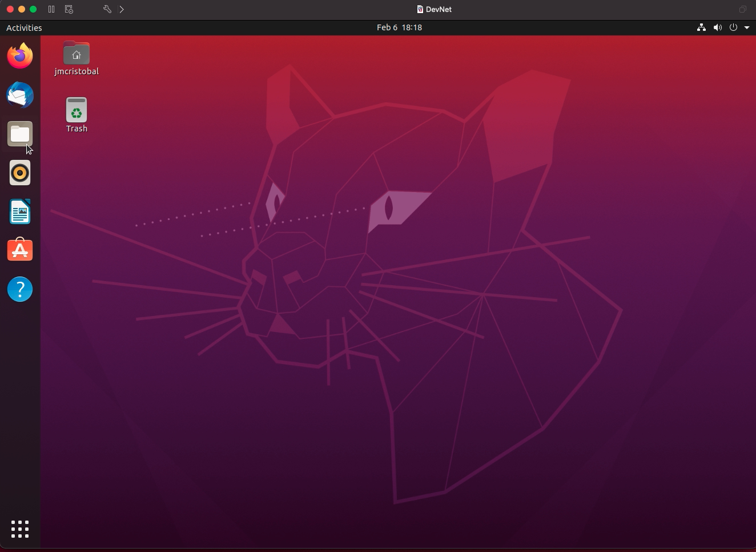Screen dimensions: 756x552
Task: Open the system status dropdown arrow
Action: click(x=748, y=27)
